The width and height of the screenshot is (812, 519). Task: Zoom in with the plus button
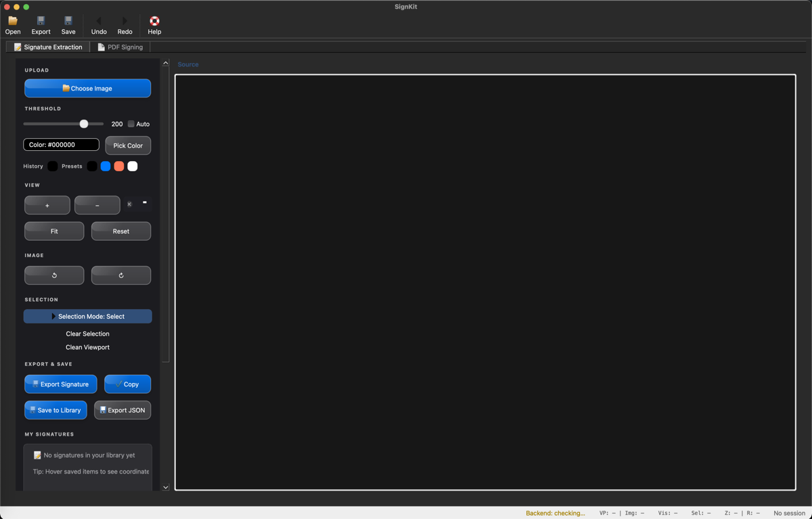(47, 205)
